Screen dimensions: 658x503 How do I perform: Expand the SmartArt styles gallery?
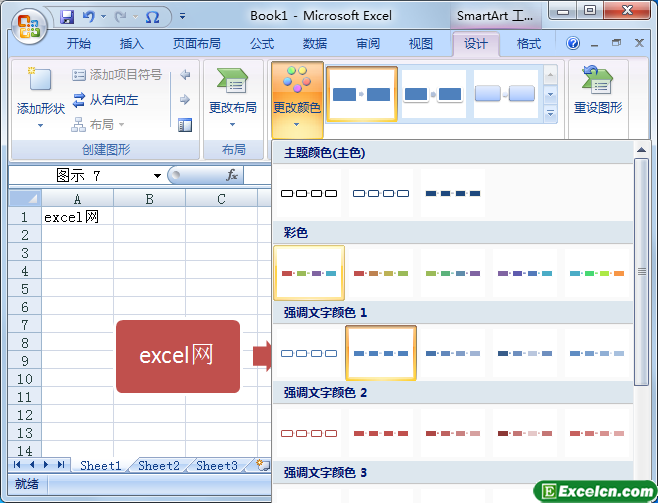click(550, 113)
